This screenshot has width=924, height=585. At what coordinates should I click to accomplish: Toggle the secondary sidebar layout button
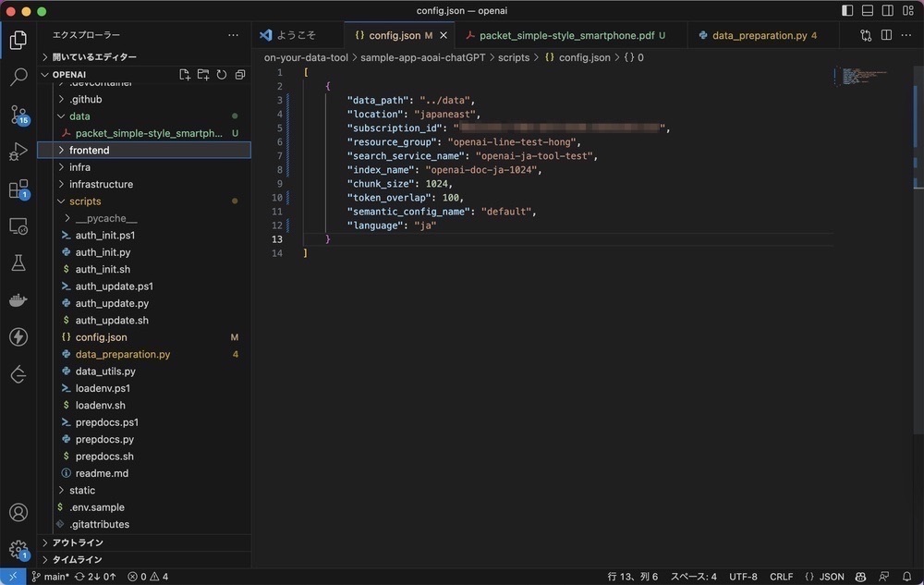[x=887, y=11]
